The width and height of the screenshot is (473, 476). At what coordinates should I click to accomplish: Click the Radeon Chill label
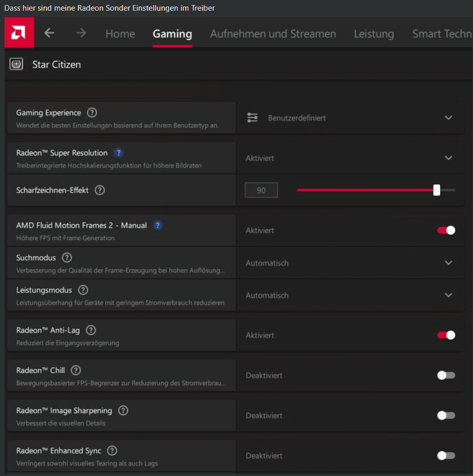(x=41, y=371)
